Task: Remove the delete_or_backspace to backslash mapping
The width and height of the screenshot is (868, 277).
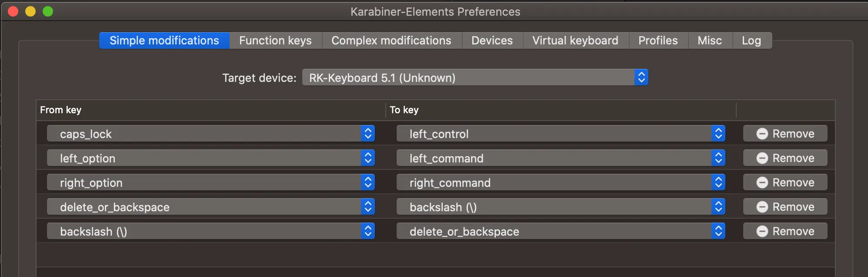Action: tap(785, 207)
